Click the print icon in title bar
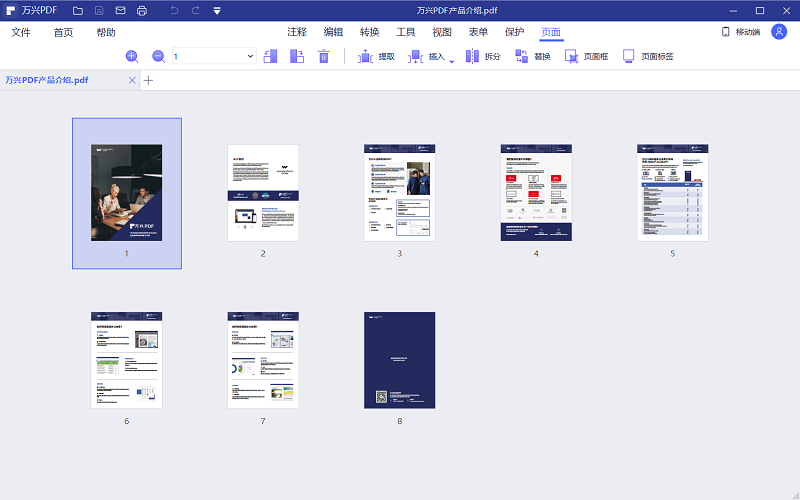The image size is (800, 500). click(x=142, y=10)
